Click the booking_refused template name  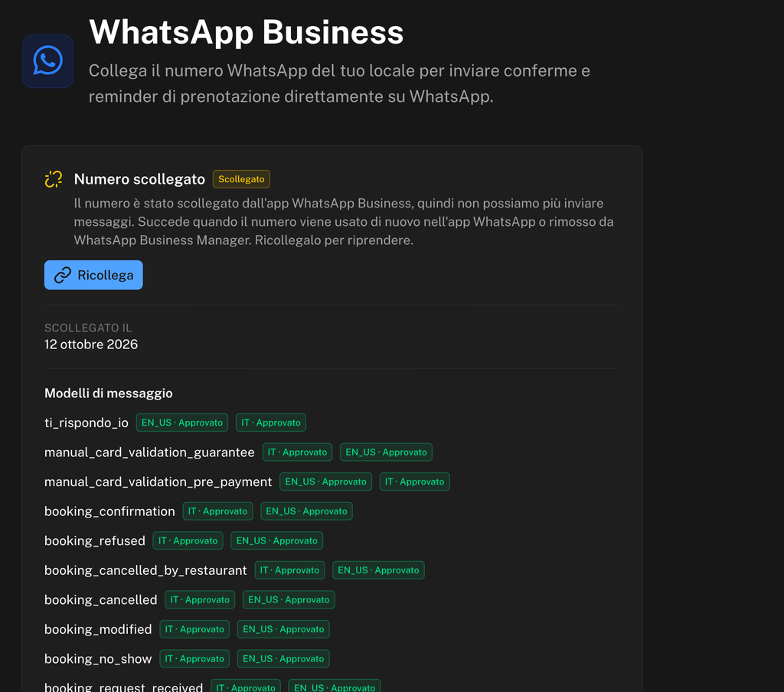pyautogui.click(x=94, y=541)
